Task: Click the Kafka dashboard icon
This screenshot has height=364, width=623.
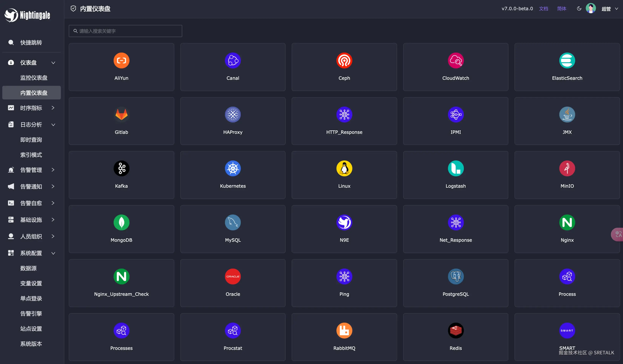Action: click(121, 169)
